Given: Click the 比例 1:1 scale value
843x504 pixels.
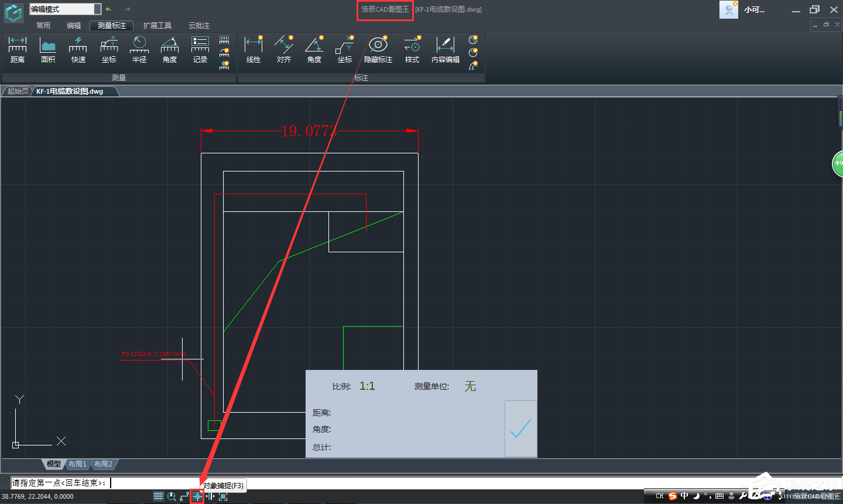Looking at the screenshot, I should pyautogui.click(x=367, y=386).
